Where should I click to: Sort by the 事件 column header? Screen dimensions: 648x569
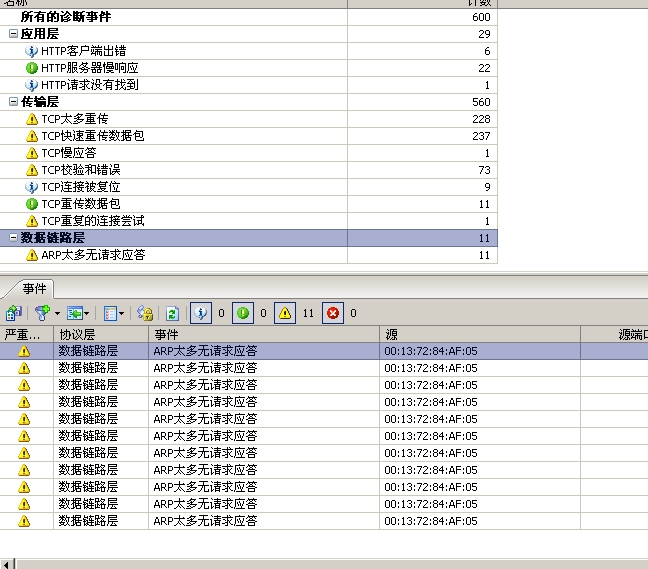(x=264, y=334)
